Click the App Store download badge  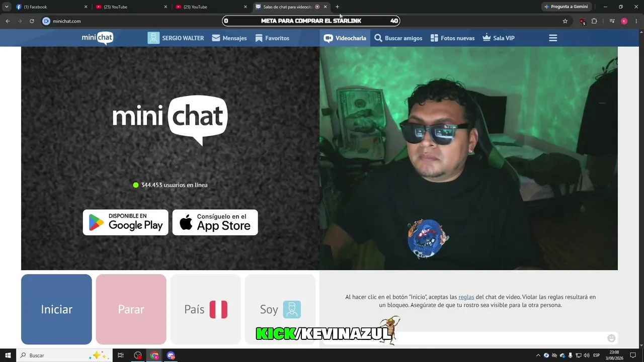click(215, 222)
